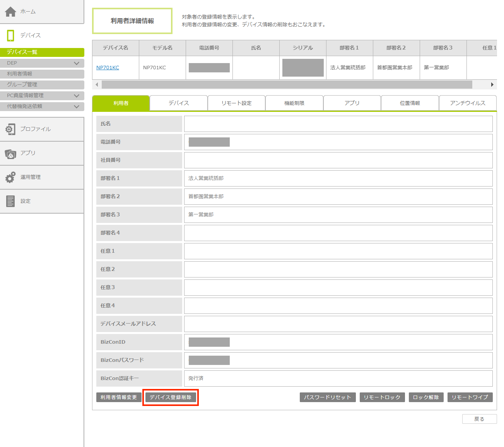
Task: Expand PC資産情報管理 submenu chevron
Action: pyautogui.click(x=77, y=96)
